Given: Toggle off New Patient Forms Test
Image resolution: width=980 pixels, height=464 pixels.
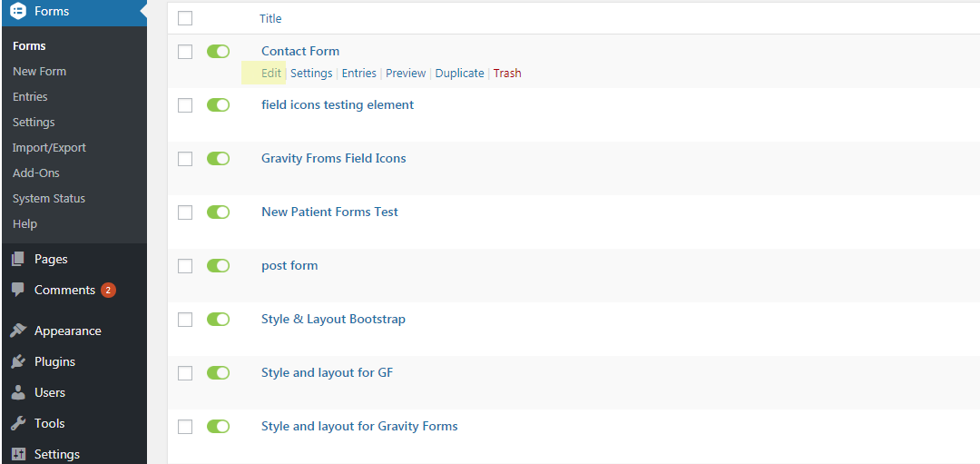Looking at the screenshot, I should (218, 212).
